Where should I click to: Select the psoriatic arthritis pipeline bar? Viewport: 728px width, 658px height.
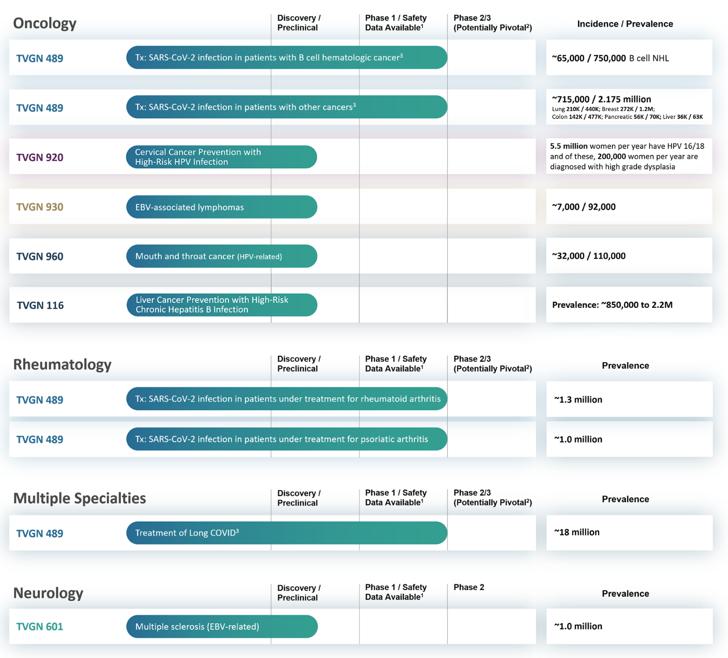(x=286, y=439)
